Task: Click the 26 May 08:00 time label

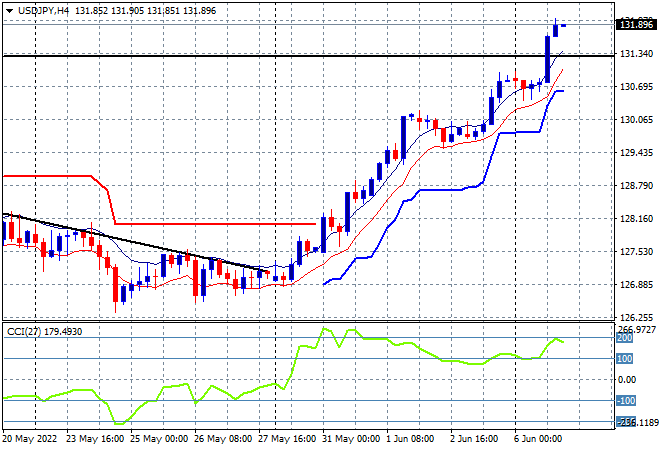Action: pos(223,439)
